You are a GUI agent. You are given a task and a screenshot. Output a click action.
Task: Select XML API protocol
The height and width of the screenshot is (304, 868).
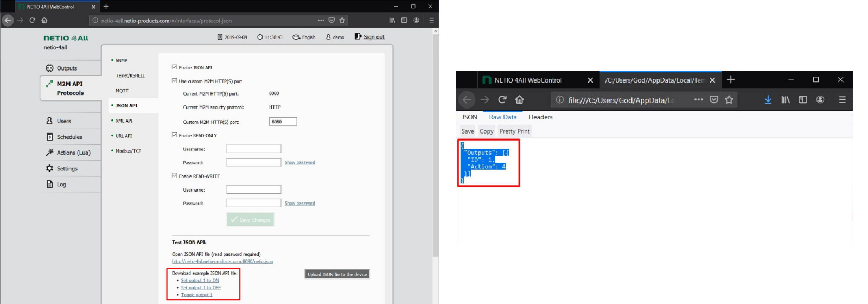[124, 121]
